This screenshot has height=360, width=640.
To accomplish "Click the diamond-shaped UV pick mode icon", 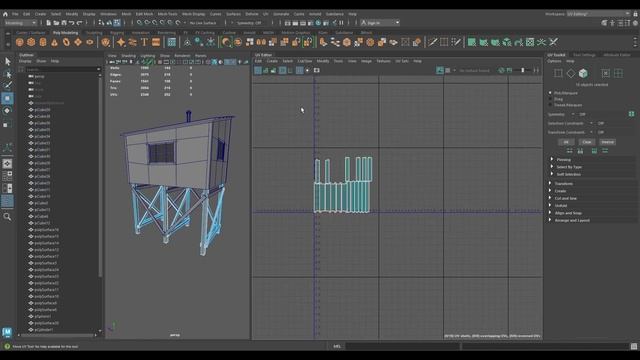I will (x=571, y=73).
